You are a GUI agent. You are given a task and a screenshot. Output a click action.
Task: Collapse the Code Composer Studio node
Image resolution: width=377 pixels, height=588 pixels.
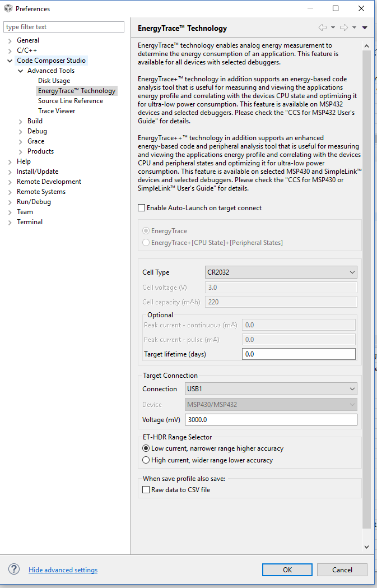pyautogui.click(x=10, y=61)
